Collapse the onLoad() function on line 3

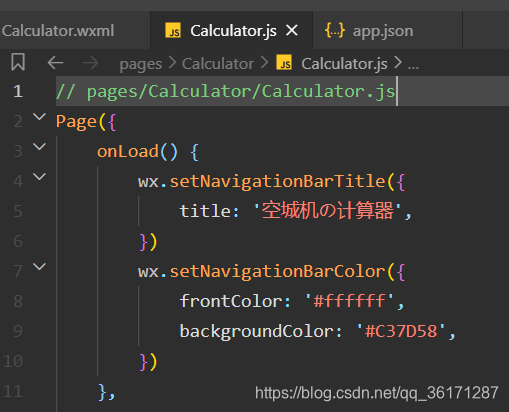click(40, 147)
